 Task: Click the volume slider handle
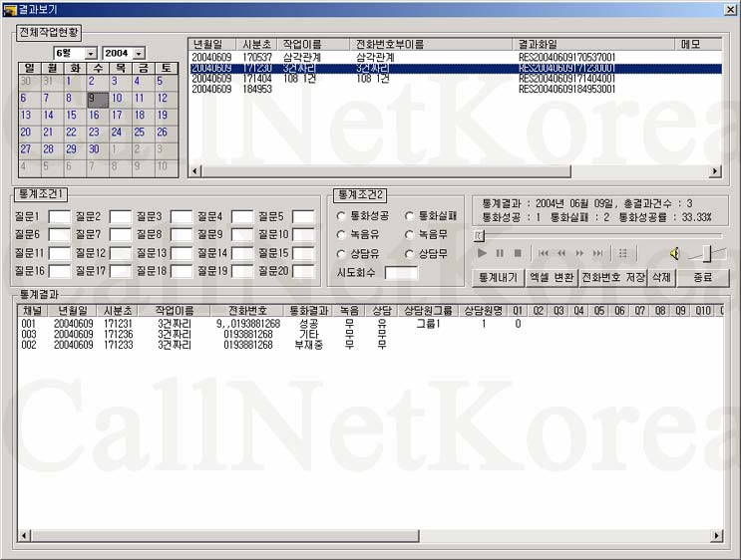(707, 253)
